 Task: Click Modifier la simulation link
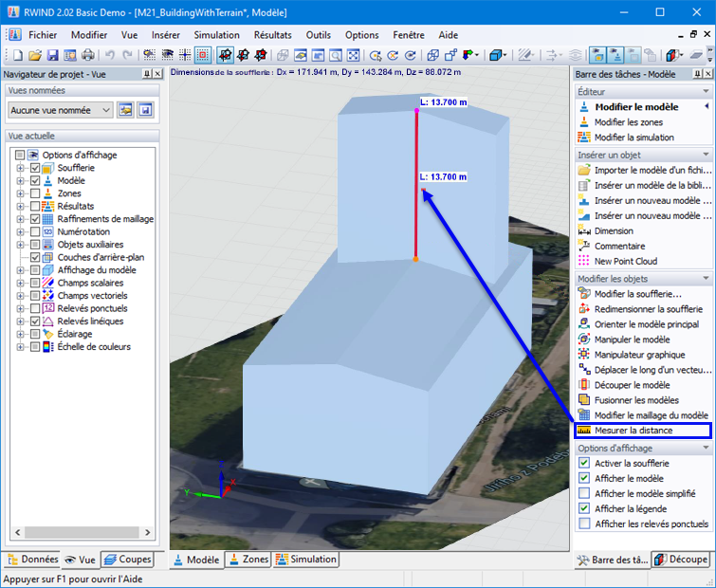coord(633,138)
